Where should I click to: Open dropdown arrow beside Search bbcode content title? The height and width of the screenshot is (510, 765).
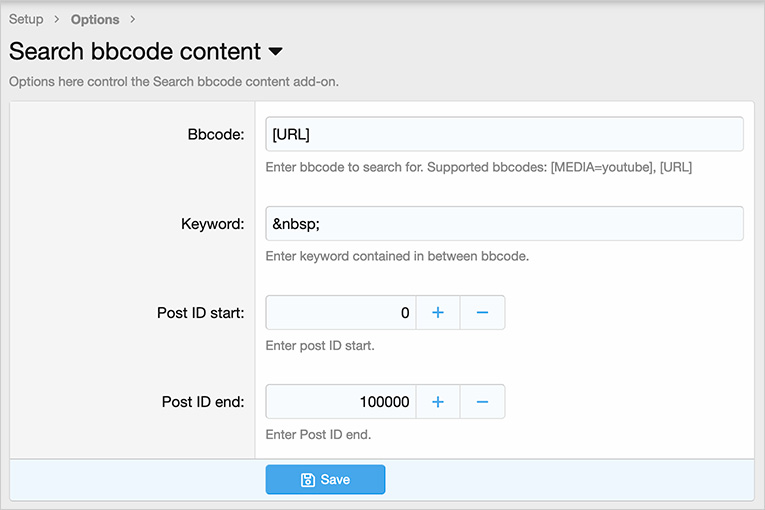(x=276, y=52)
